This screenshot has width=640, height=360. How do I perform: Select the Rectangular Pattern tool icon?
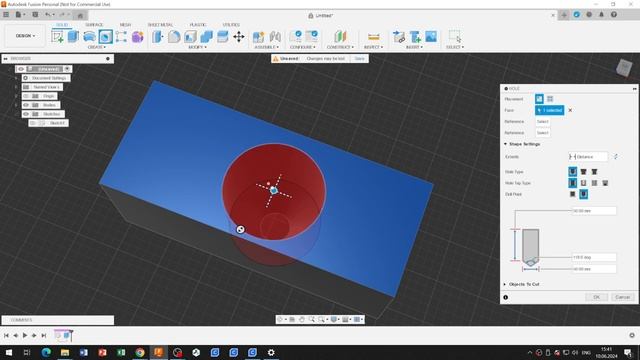click(121, 37)
